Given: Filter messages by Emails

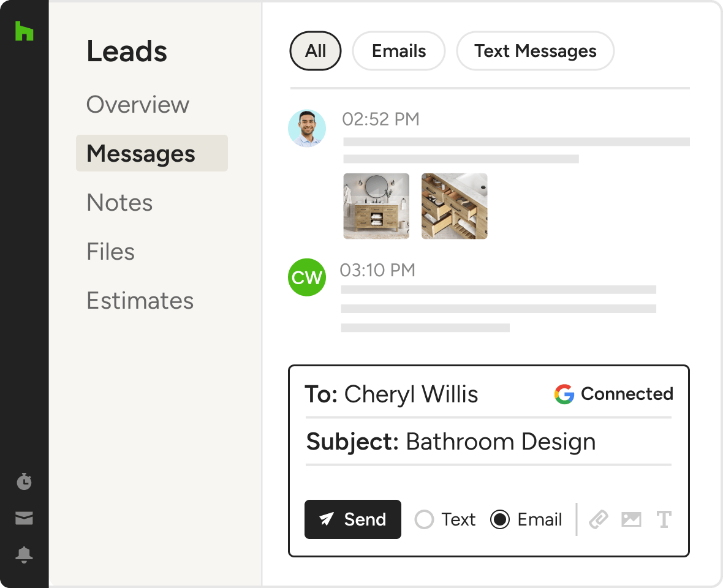Looking at the screenshot, I should (x=399, y=51).
